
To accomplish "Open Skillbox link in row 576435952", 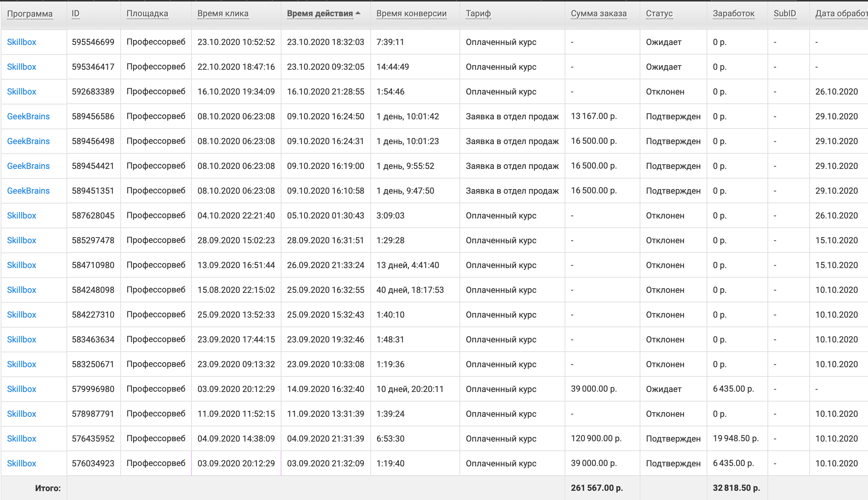I will (22, 439).
